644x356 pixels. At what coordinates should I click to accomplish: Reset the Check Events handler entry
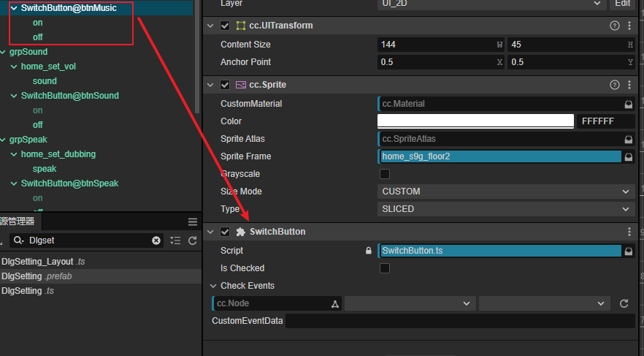tap(624, 303)
